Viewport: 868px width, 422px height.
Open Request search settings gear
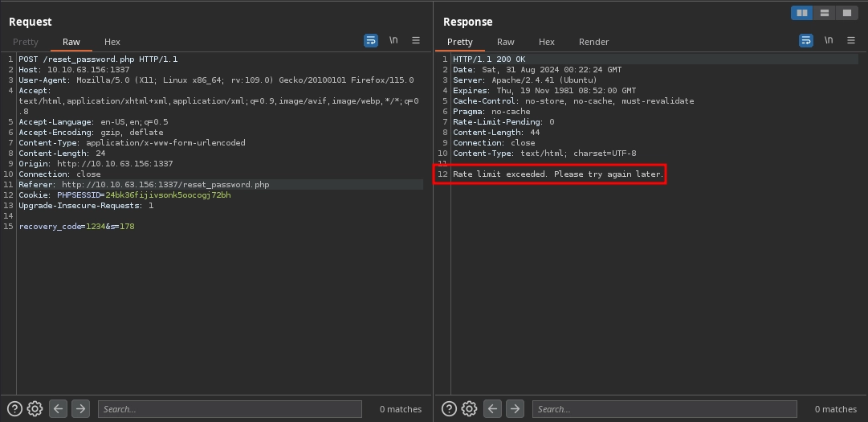coord(35,408)
